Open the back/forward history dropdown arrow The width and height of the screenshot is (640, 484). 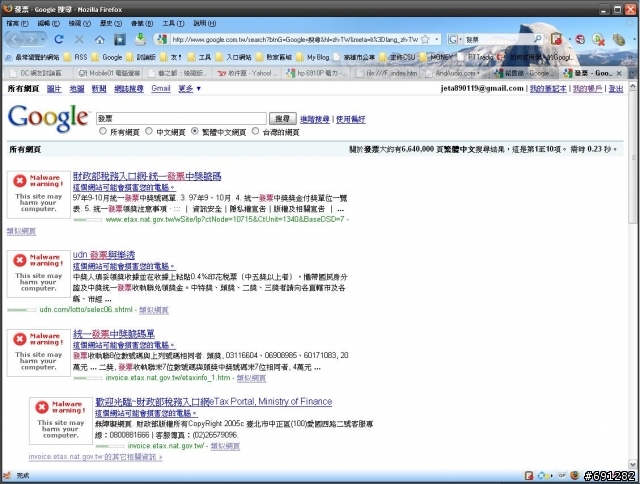(43, 39)
